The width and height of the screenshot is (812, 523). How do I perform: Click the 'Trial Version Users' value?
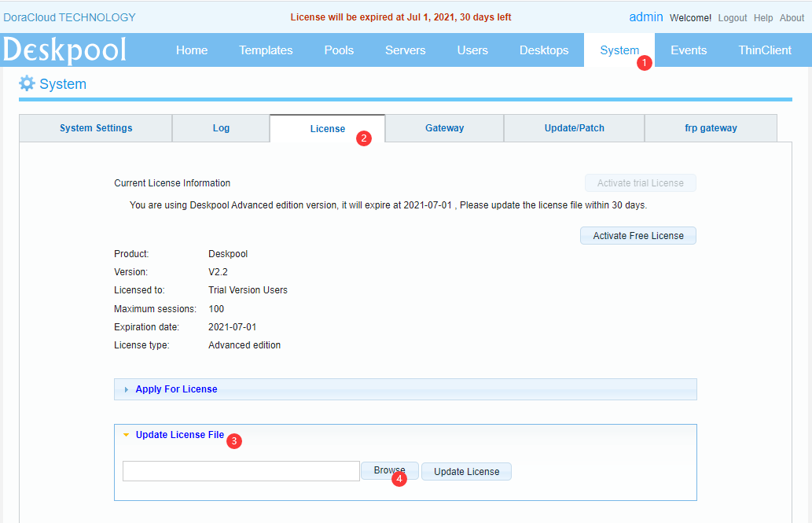pyautogui.click(x=248, y=290)
